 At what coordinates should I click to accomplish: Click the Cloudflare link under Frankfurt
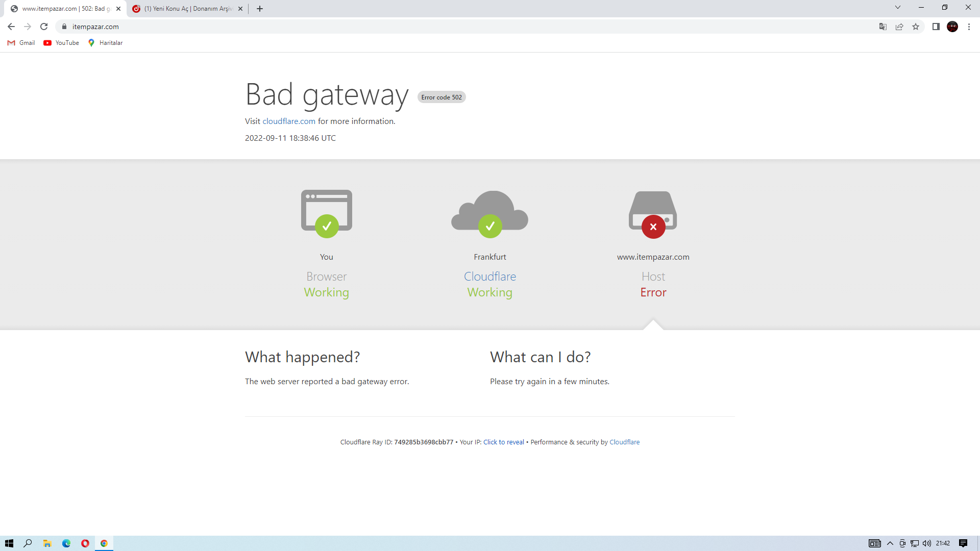tap(490, 277)
